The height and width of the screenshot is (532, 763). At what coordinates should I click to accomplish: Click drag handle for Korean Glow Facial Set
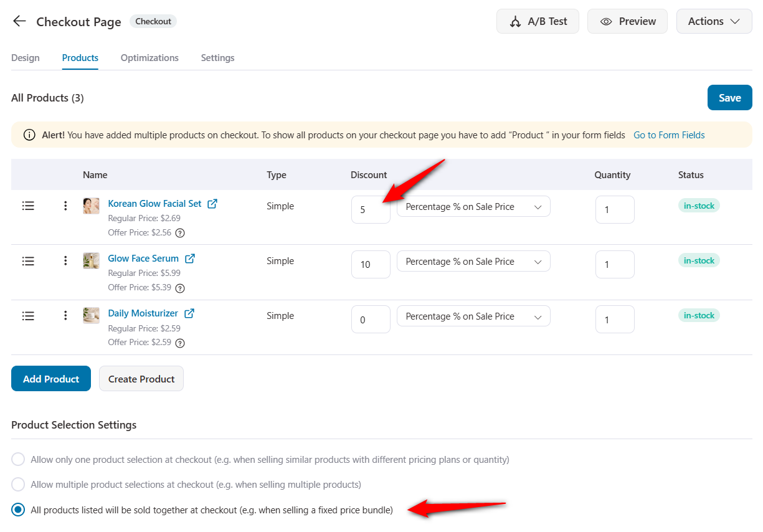28,206
